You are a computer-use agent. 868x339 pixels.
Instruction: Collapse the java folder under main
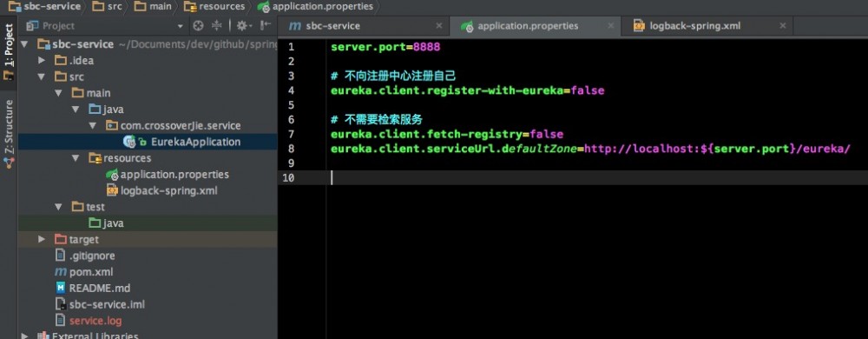tap(76, 110)
